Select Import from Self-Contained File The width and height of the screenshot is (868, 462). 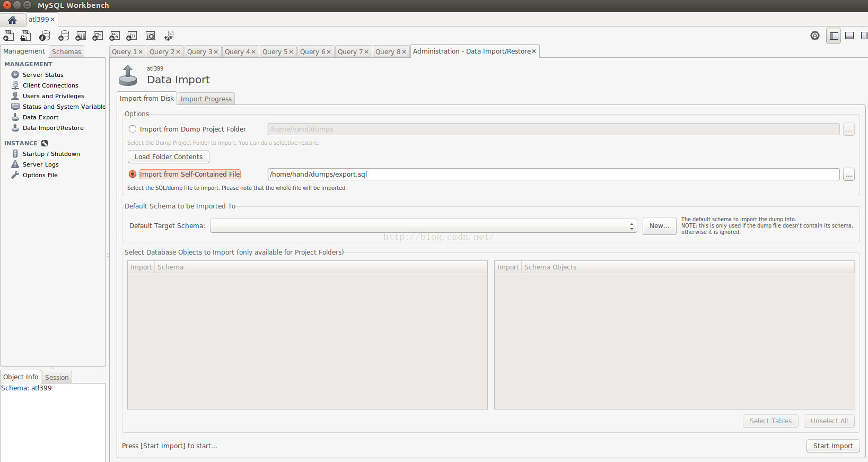(185, 174)
